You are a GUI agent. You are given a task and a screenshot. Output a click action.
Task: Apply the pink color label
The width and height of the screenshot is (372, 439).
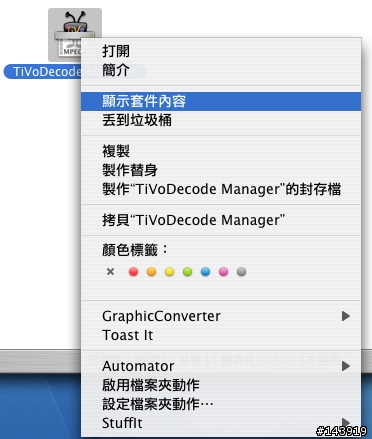[x=223, y=272]
